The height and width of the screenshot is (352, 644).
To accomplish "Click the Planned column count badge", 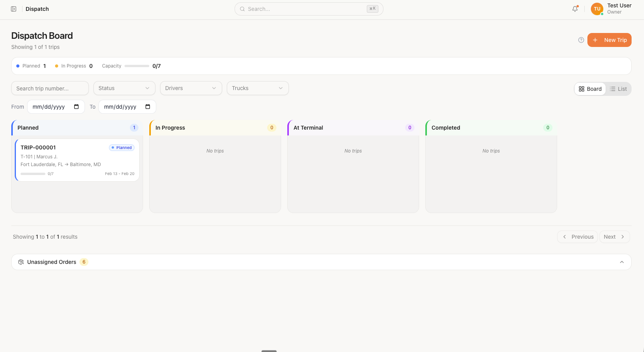I will 134,128.
